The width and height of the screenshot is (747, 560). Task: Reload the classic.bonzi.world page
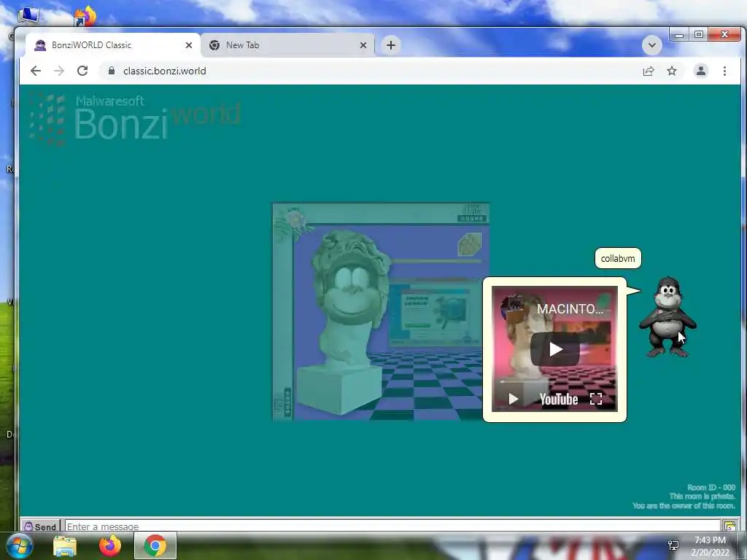[82, 71]
